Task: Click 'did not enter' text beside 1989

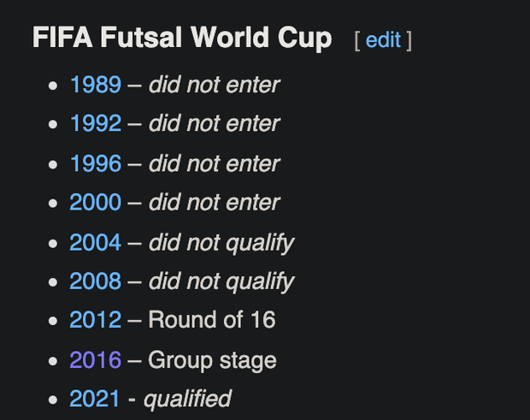Action: point(214,85)
